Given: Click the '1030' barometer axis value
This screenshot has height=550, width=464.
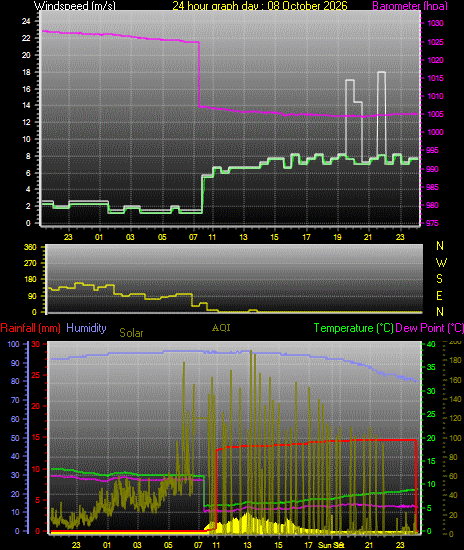Looking at the screenshot, I should (x=436, y=23).
